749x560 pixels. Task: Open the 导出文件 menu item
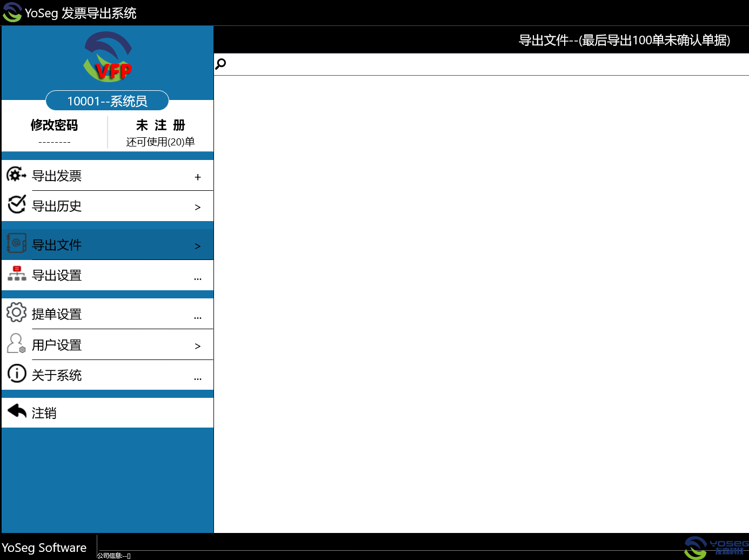57,245
